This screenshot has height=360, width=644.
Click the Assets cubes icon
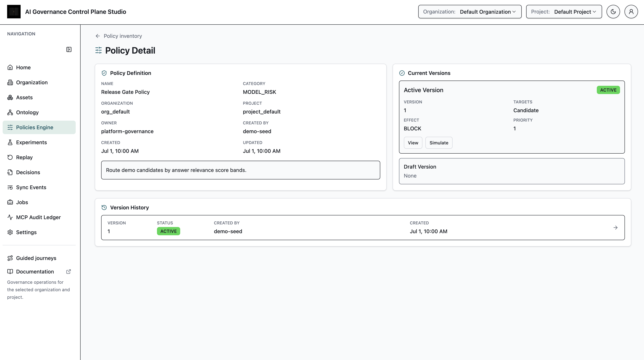point(10,98)
